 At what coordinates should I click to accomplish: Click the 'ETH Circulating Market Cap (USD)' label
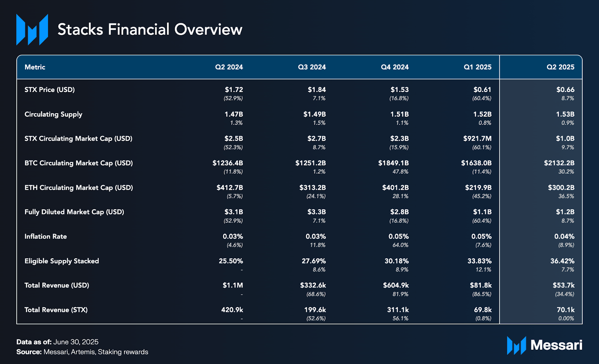(79, 188)
